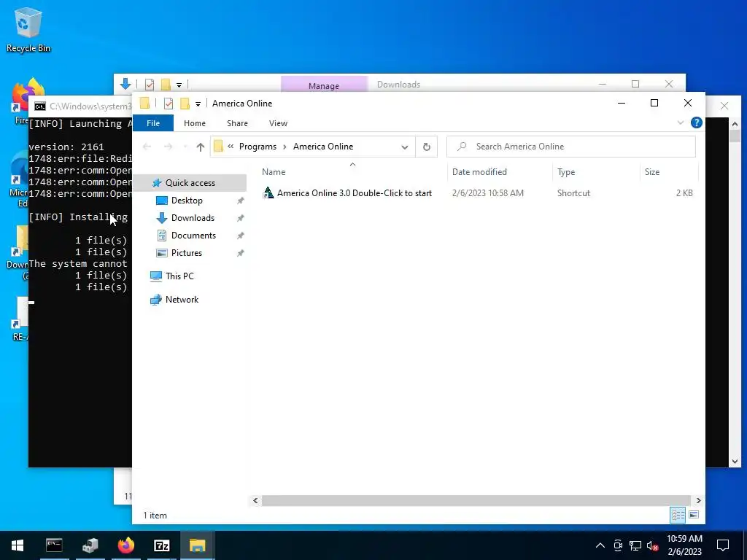Switch to Details view layout button
747x560 pixels.
tap(678, 515)
